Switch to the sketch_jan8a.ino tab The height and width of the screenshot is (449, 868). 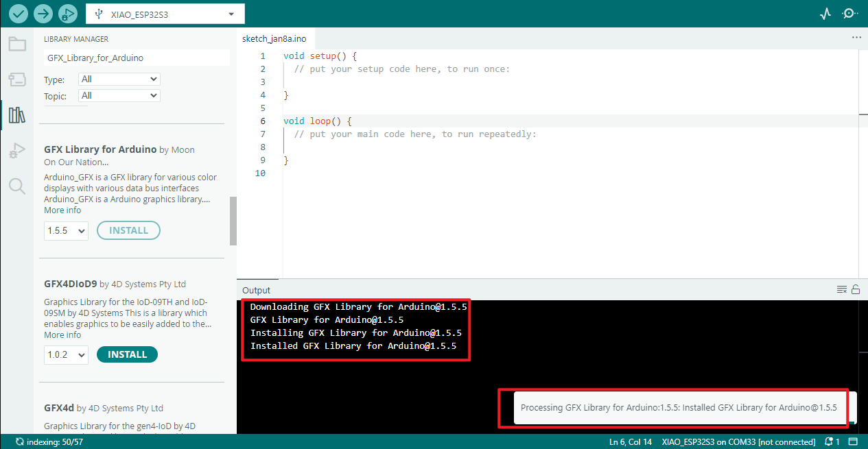[x=274, y=39]
